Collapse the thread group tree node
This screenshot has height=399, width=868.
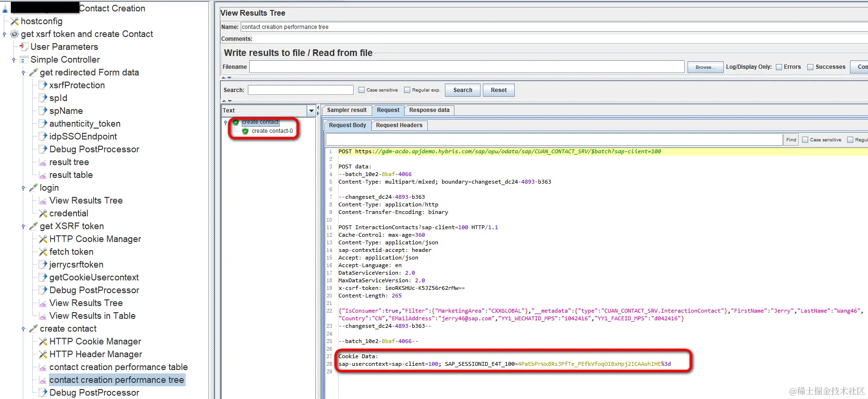(x=5, y=34)
